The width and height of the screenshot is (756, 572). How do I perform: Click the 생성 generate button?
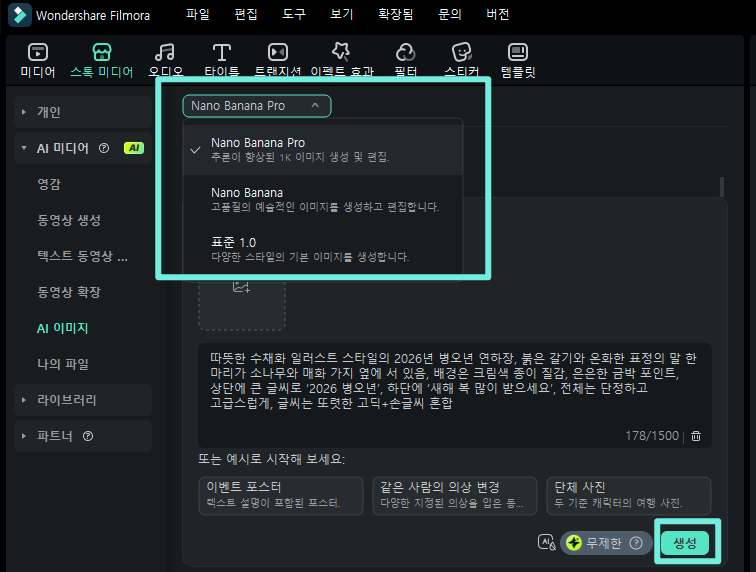685,543
